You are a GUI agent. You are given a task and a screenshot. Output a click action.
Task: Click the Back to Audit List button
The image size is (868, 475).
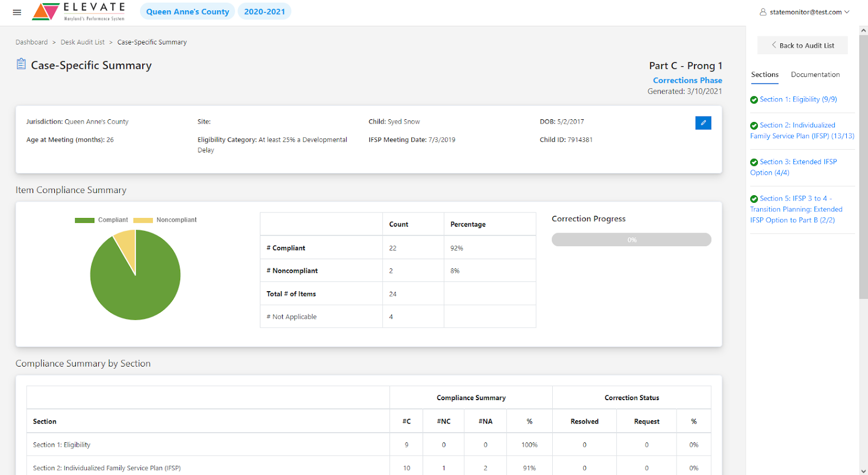click(x=802, y=46)
